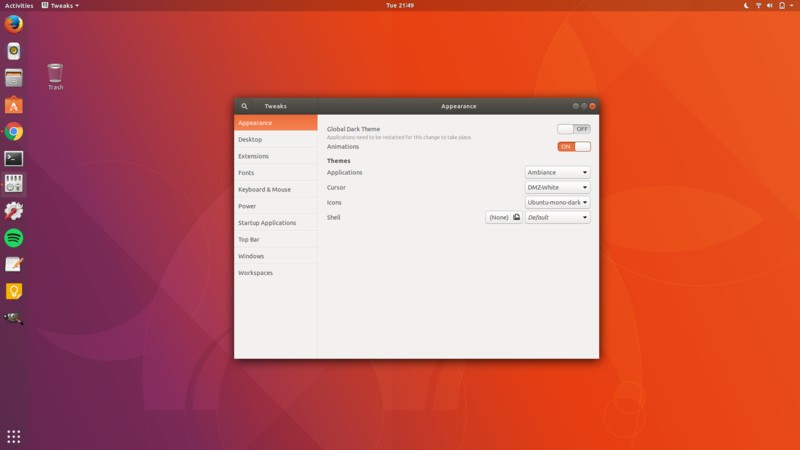Viewport: 800px width, 450px height.
Task: Show Applications grid at dock bottom
Action: [x=14, y=437]
